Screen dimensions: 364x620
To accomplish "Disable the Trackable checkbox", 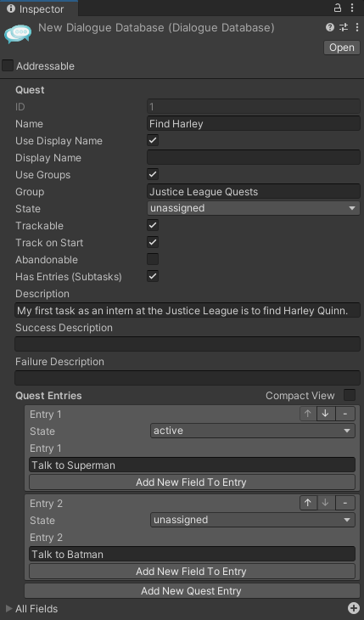I will (153, 225).
